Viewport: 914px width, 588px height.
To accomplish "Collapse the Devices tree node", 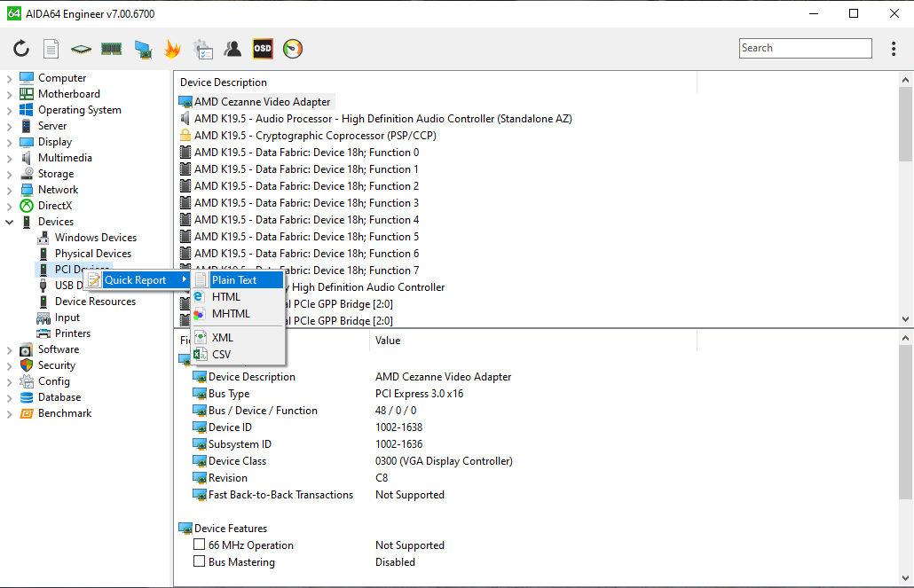I will pyautogui.click(x=10, y=222).
